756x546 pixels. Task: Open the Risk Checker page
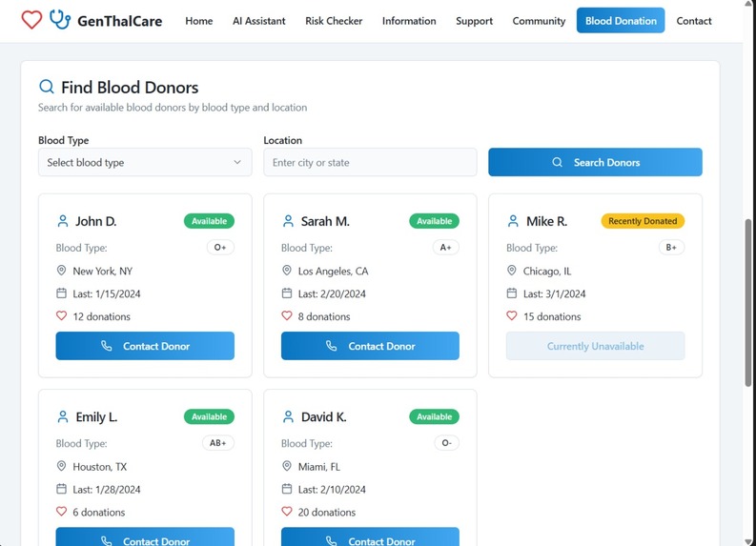(x=334, y=21)
